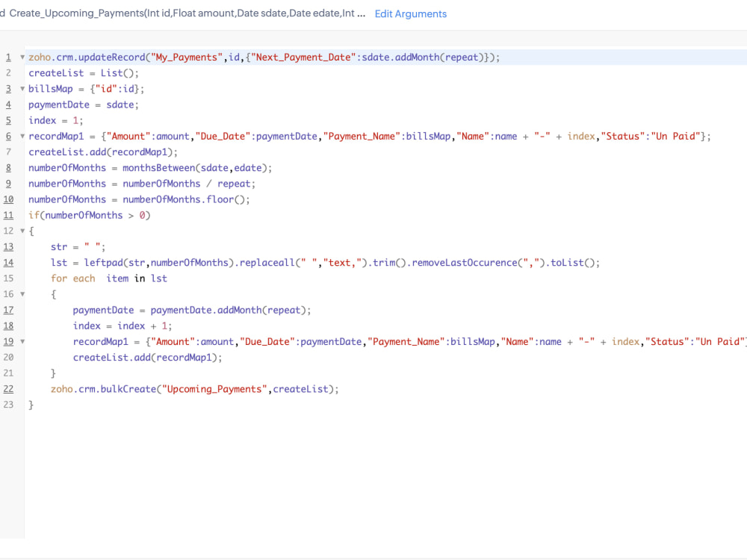Click line number 8 in gutter
This screenshot has height=560, width=747.
[8, 167]
